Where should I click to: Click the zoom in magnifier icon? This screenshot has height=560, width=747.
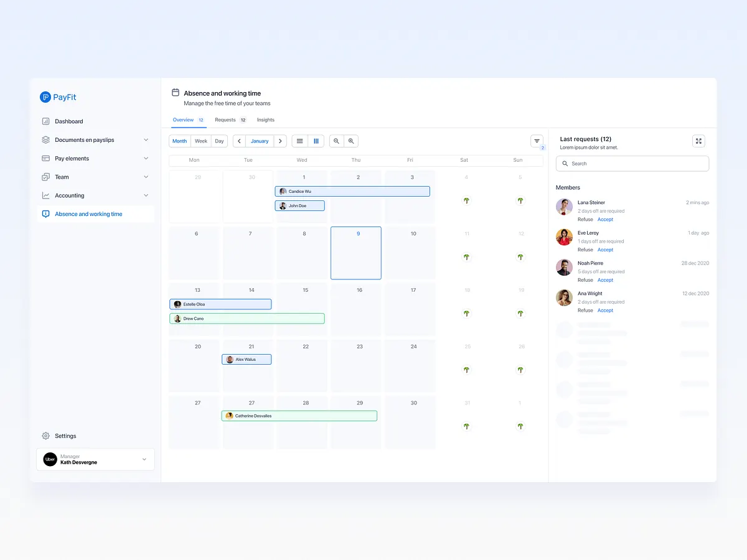click(x=351, y=141)
